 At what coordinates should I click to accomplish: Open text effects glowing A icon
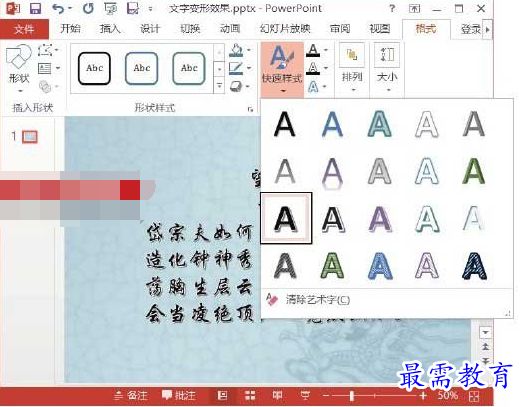point(313,87)
